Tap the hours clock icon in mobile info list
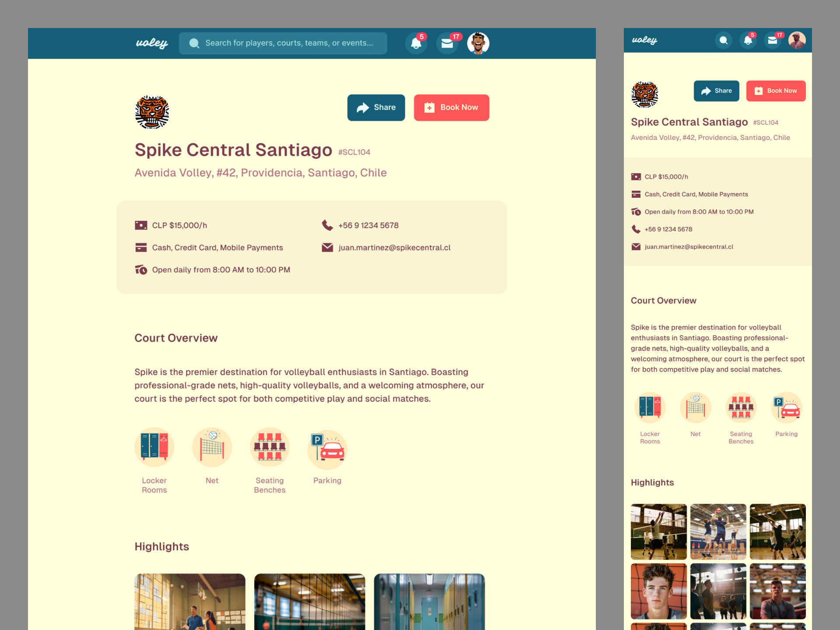This screenshot has width=840, height=630. click(636, 212)
